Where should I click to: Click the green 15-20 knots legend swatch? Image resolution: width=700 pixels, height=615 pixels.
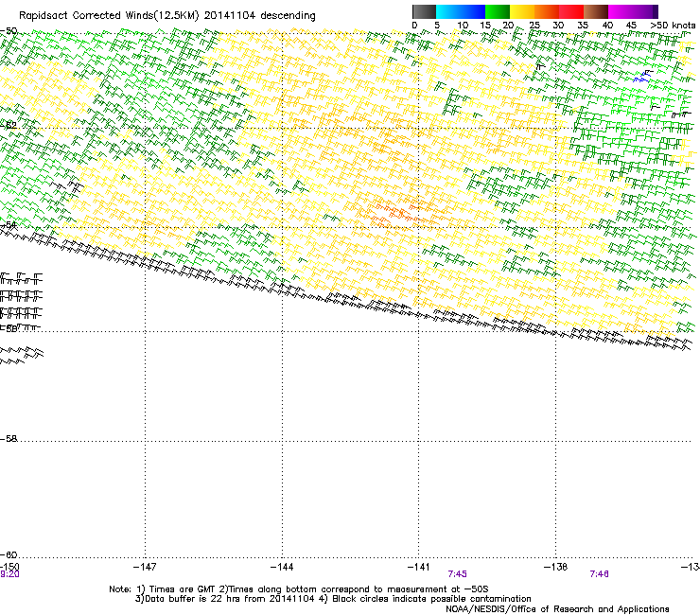tap(498, 11)
